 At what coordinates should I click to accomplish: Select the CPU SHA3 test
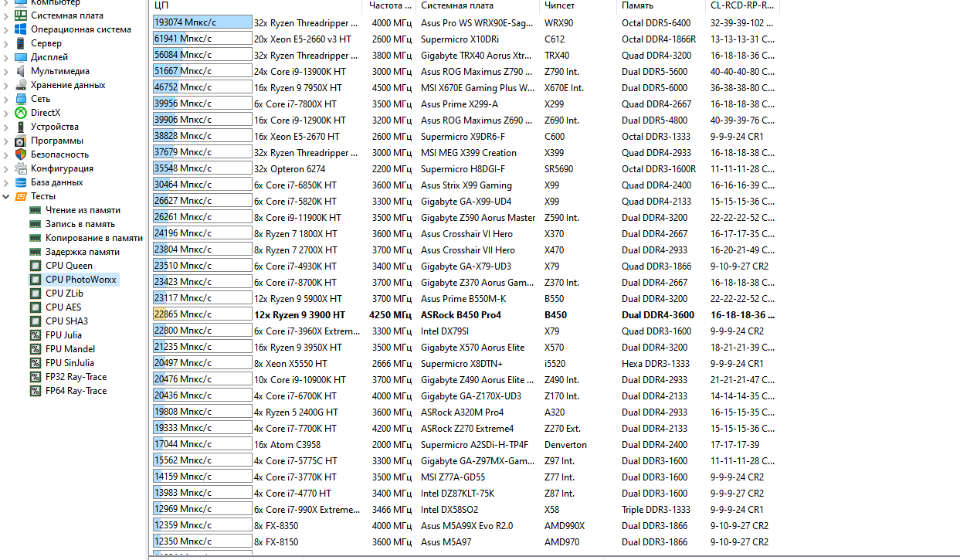66,321
